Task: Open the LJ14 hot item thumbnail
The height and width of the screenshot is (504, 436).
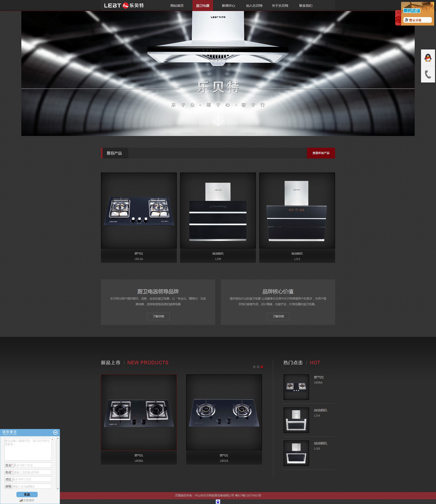Action: coord(296,420)
